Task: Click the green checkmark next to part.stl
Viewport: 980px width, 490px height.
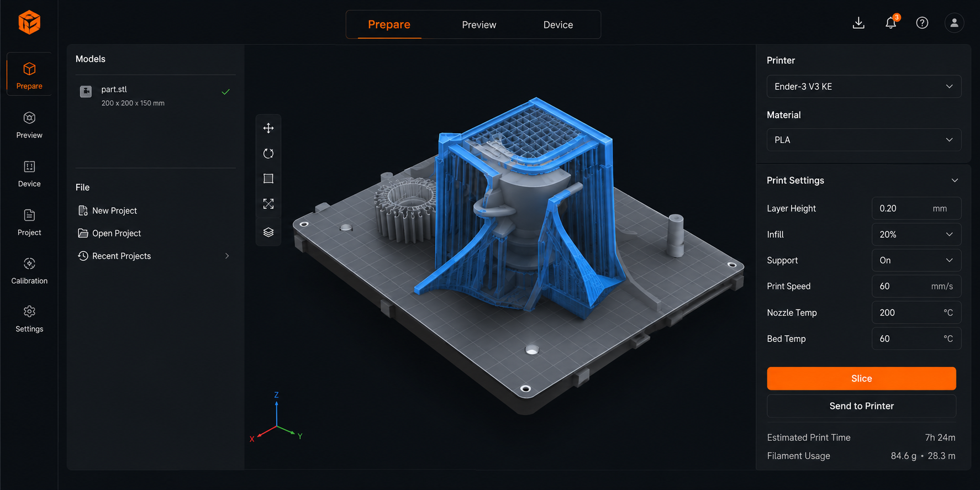Action: [225, 92]
